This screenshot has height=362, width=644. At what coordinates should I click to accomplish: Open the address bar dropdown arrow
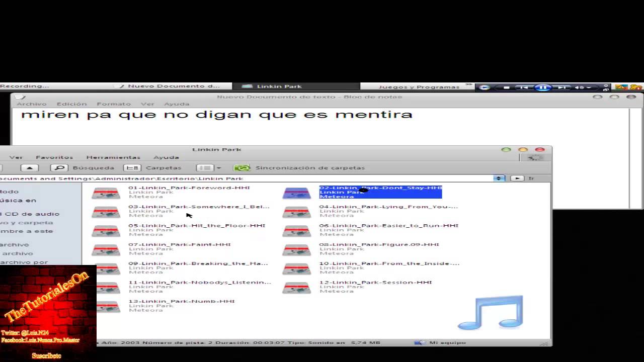tap(499, 178)
